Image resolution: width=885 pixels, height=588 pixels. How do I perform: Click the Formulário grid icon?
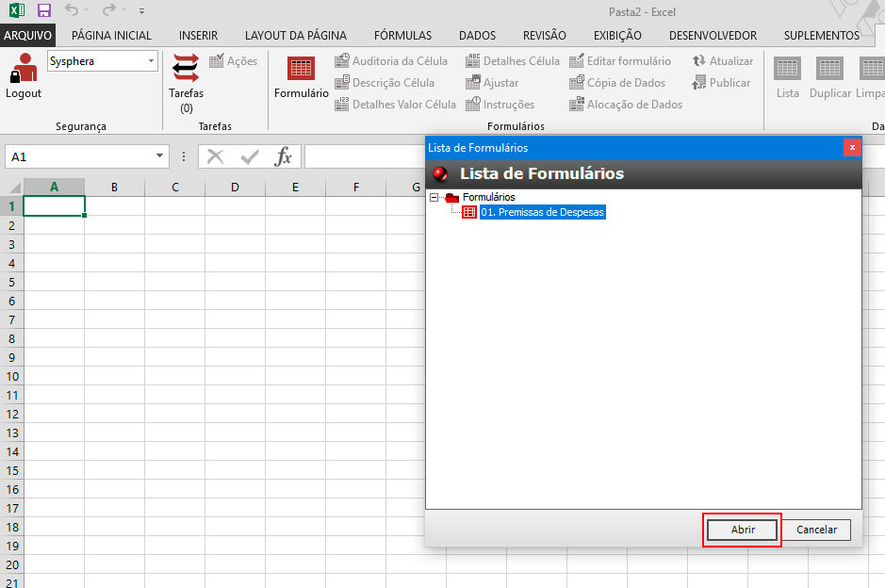(x=301, y=70)
